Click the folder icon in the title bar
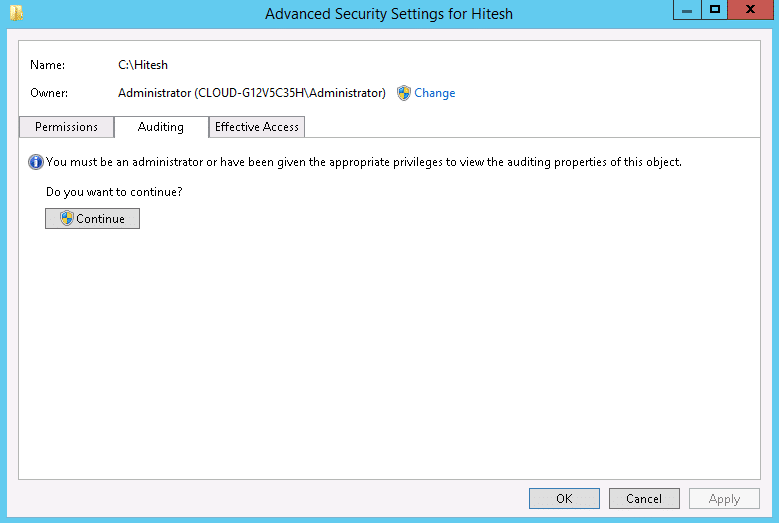 click(16, 12)
